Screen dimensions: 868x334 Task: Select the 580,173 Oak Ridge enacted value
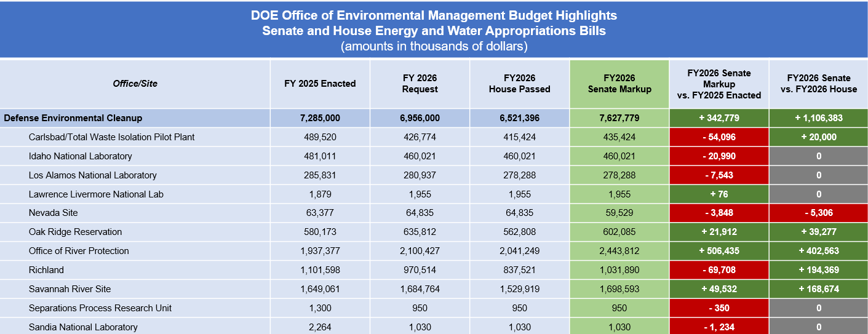(x=320, y=232)
